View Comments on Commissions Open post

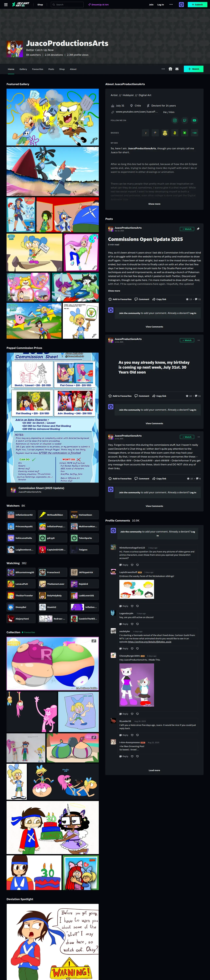(154, 327)
